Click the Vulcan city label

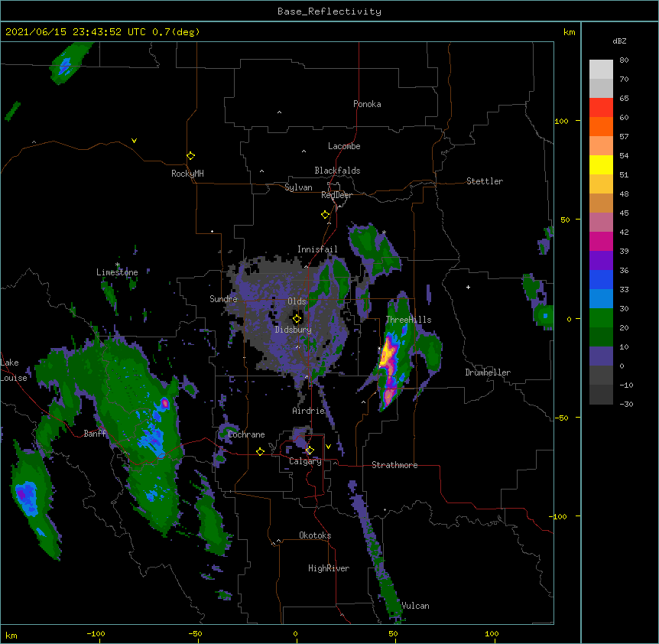(x=416, y=606)
